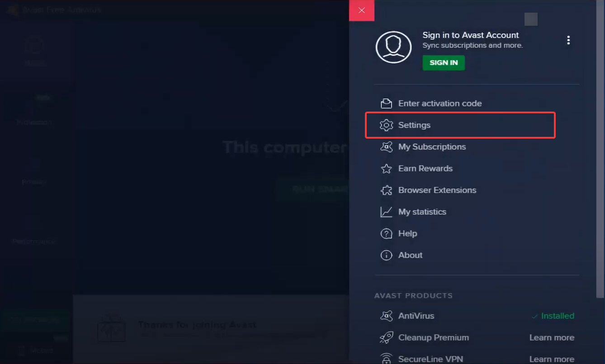The width and height of the screenshot is (605, 364).
Task: Click the Cleanup Premium rocket icon
Action: (x=386, y=337)
